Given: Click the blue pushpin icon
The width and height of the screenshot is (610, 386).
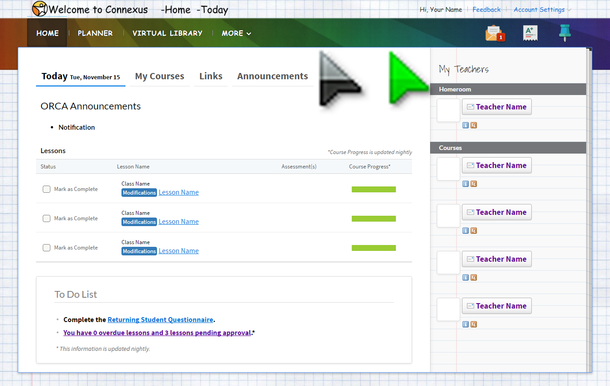Looking at the screenshot, I should 564,33.
